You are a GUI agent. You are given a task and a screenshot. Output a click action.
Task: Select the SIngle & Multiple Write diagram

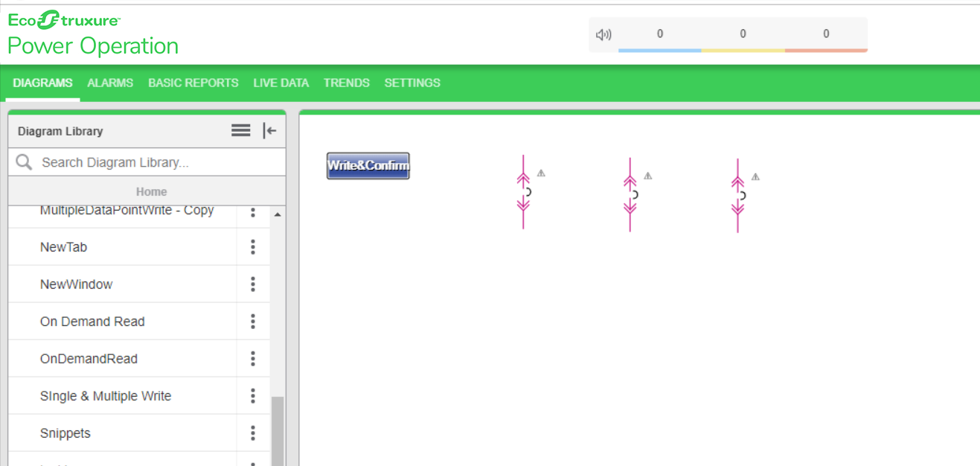coord(106,396)
